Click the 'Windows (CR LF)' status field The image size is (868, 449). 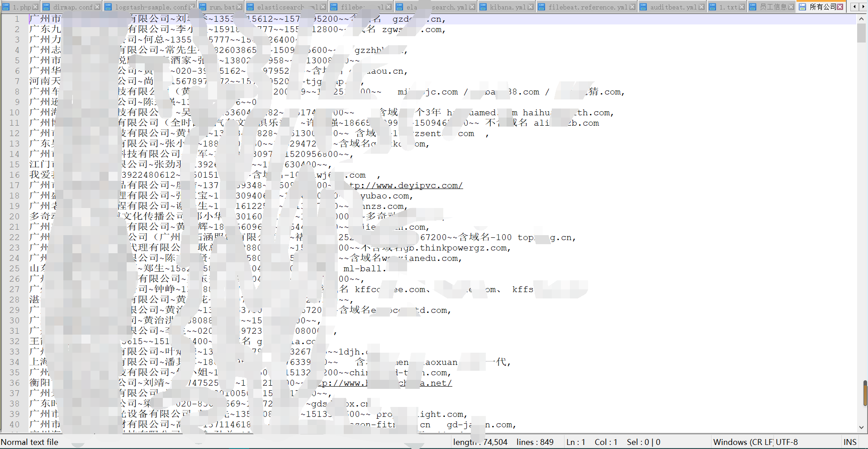(x=742, y=442)
